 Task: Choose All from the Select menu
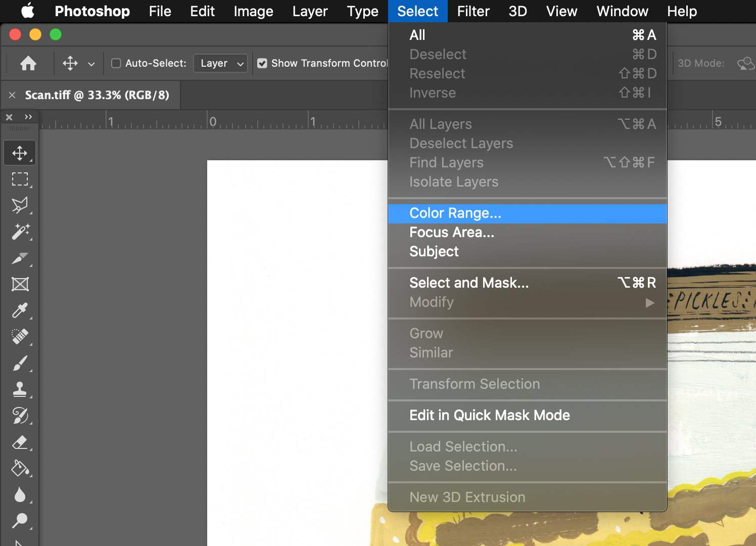pyautogui.click(x=528, y=35)
